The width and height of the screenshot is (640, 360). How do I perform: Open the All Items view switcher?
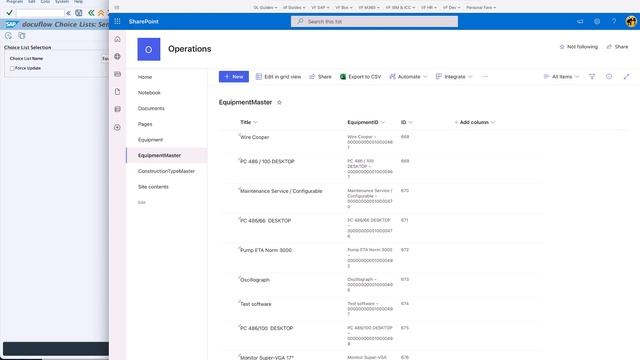pos(561,77)
